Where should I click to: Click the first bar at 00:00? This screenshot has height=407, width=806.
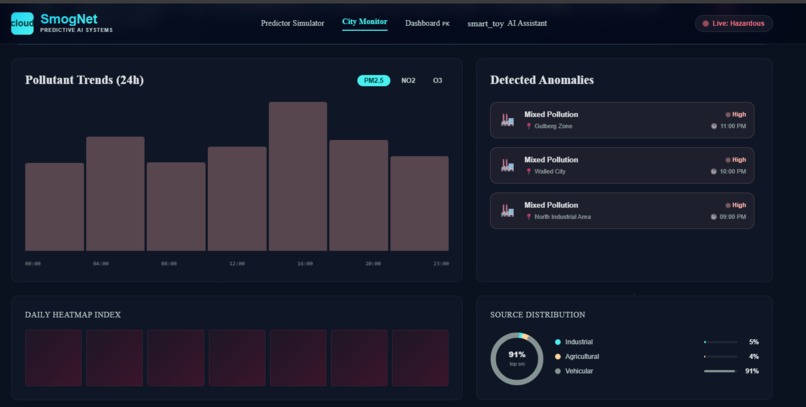pyautogui.click(x=54, y=207)
